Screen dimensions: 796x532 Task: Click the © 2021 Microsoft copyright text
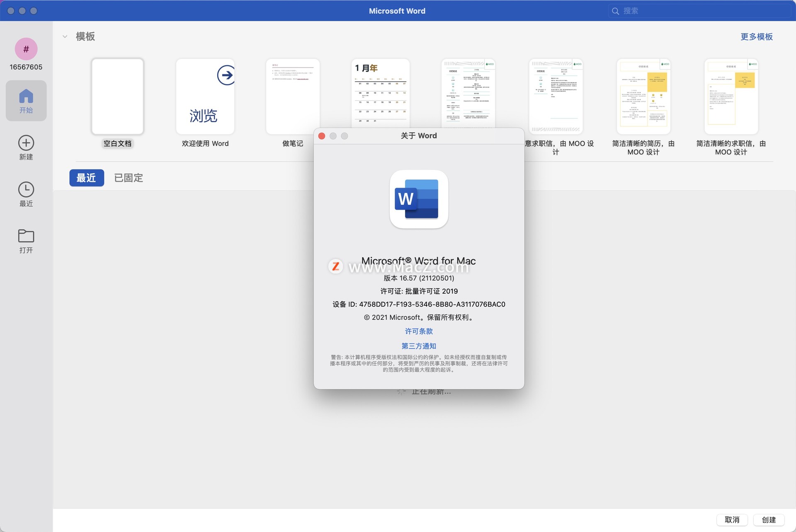click(419, 317)
